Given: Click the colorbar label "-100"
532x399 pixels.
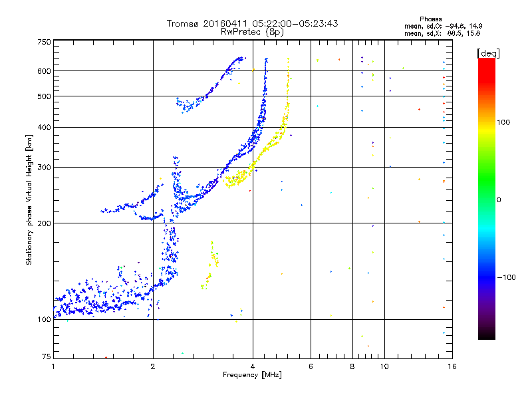Looking at the screenshot, I should (506, 277).
